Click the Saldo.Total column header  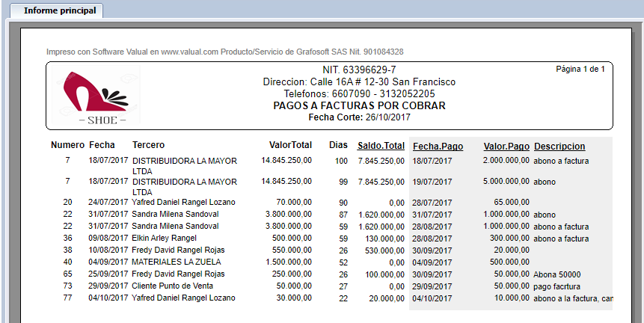click(x=381, y=146)
